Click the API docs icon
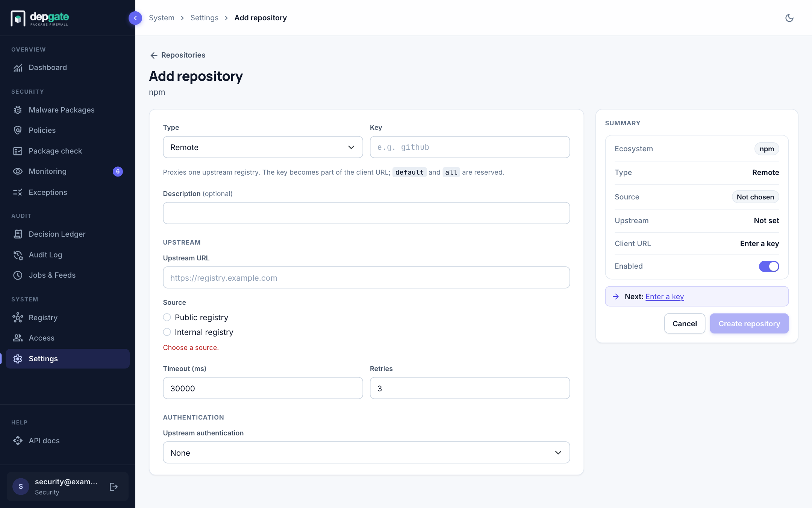Screen dimensions: 812x508 [18, 441]
